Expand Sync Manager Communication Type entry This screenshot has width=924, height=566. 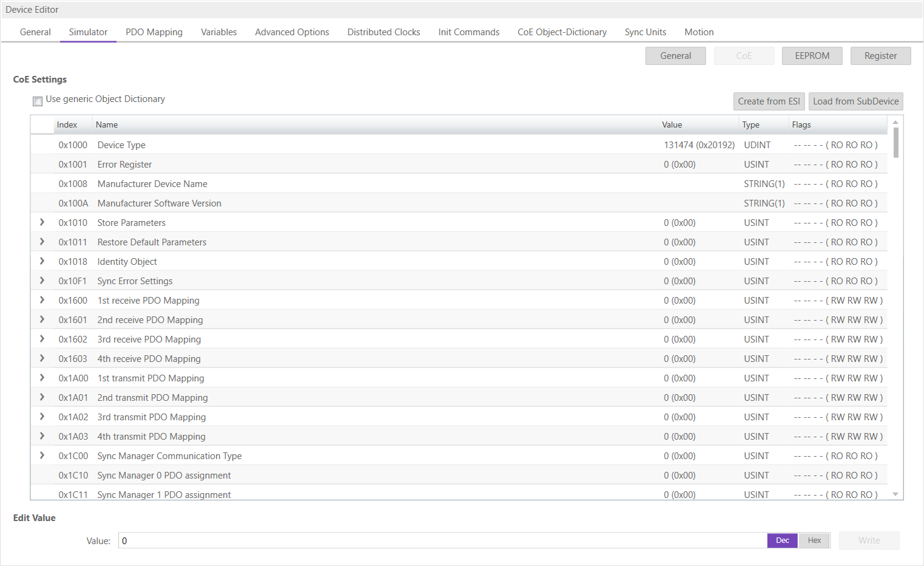coord(42,455)
